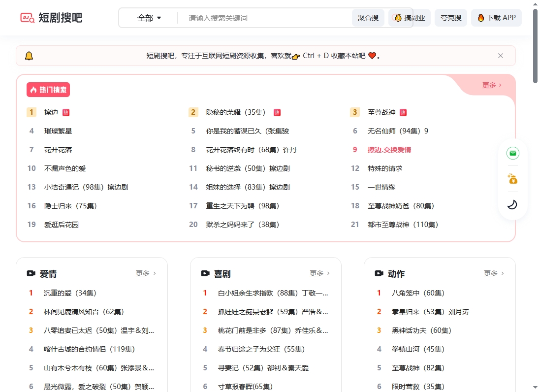The height and width of the screenshot is (392, 539).
Task: Open the 隐秘的荣耀 hot search entry
Action: tap(236, 112)
